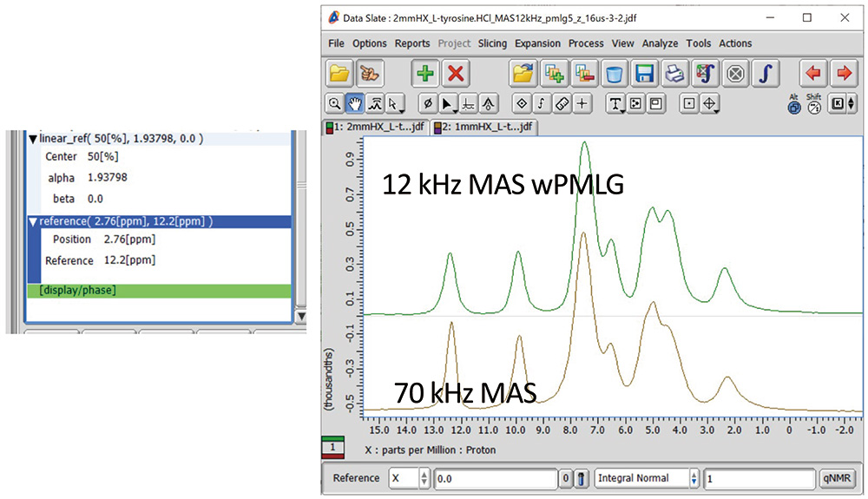Image resolution: width=868 pixels, height=499 pixels.
Task: Click the blue floppy disk save icon
Action: coord(644,74)
